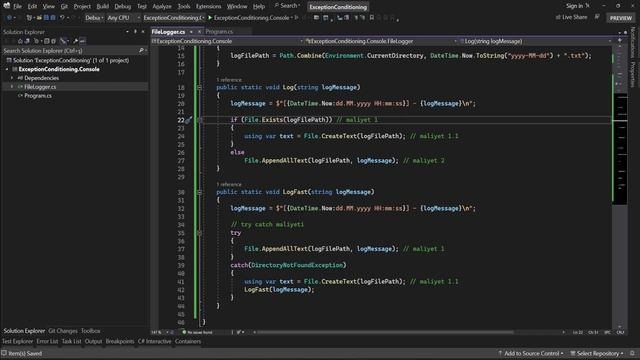Screen dimensions: 640x360
Task: Open the ExceptionConditioning startup project dropdown
Action: tap(174, 18)
